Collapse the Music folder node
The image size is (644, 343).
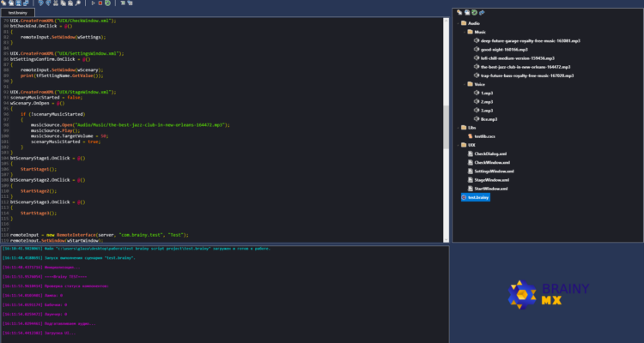tap(465, 32)
